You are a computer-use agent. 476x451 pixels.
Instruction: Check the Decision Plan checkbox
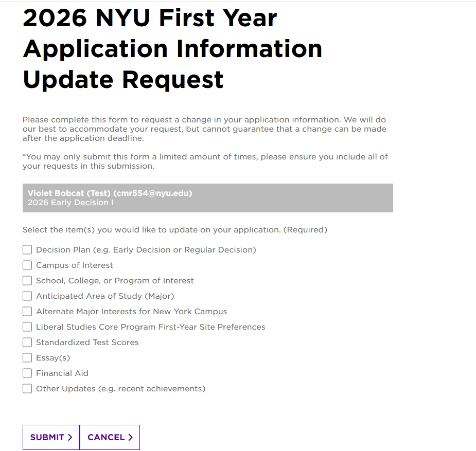pos(27,250)
